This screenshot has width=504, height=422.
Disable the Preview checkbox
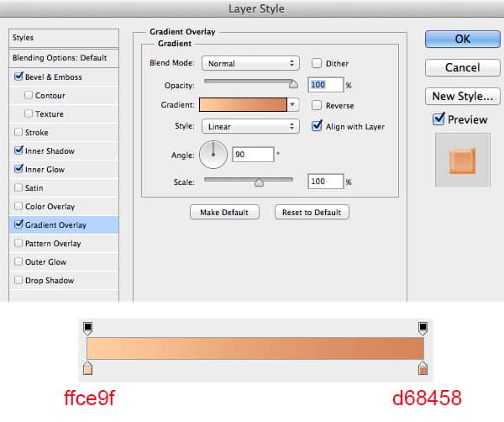438,119
